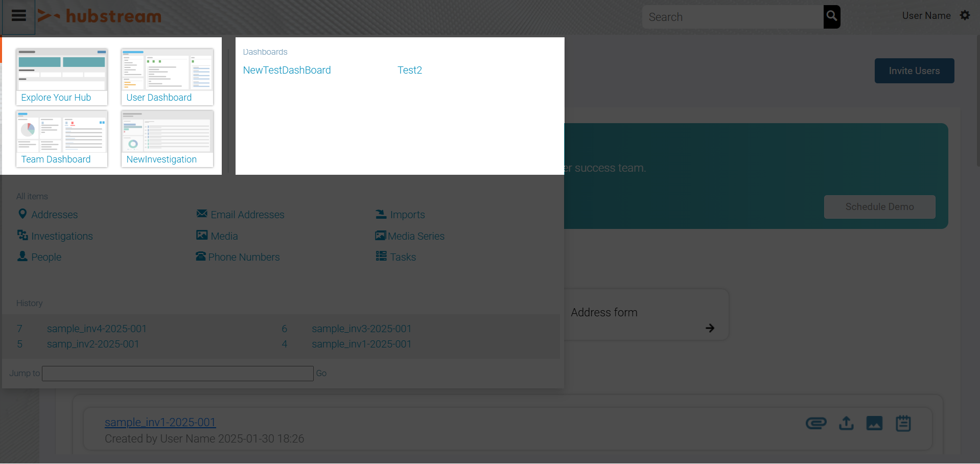Click the People person icon
Viewport: 980px width, 464px height.
coord(22,256)
